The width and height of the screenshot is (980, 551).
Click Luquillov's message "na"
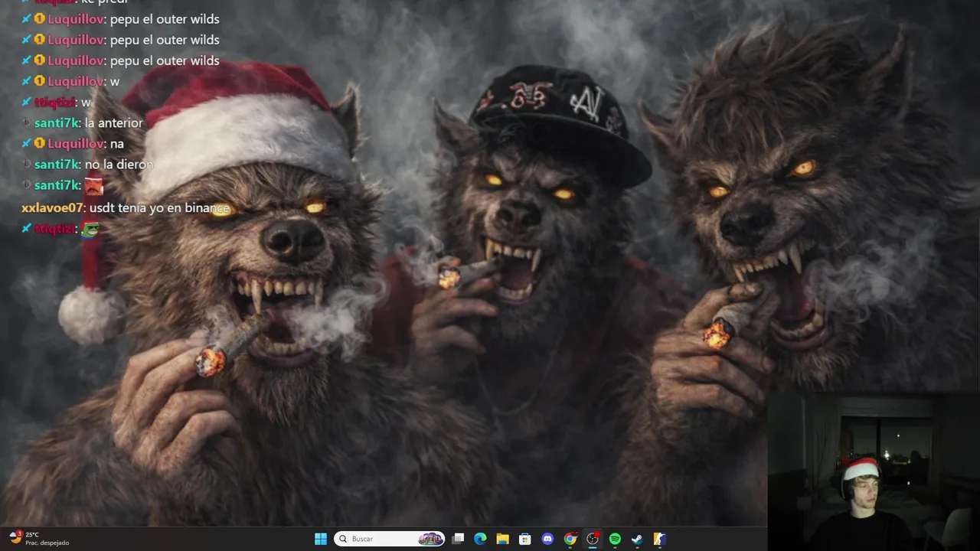(116, 143)
